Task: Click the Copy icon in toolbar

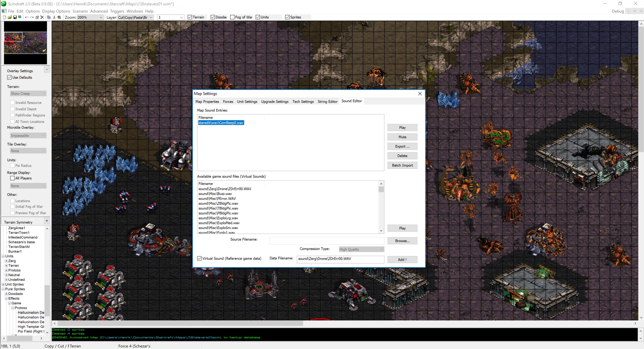Action: tap(49, 17)
